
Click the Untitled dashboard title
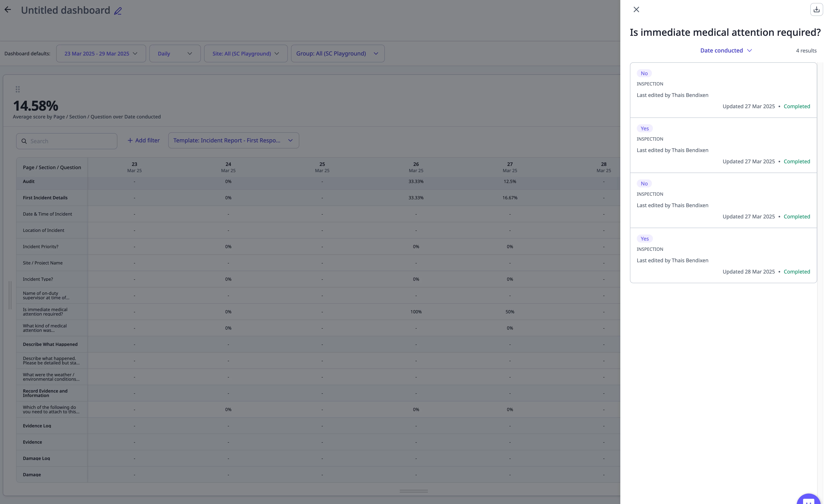65,10
